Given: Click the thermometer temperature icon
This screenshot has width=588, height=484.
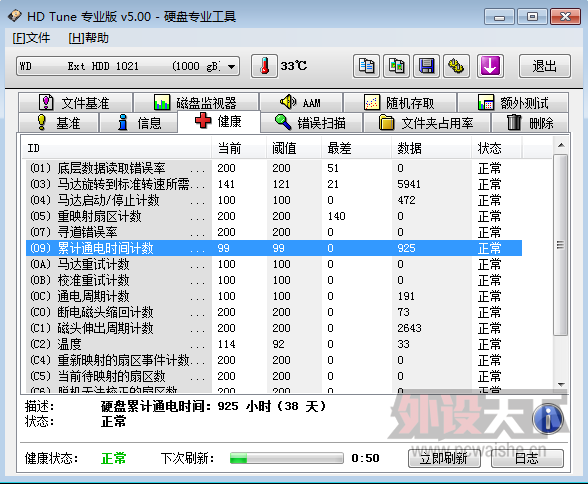Looking at the screenshot, I should click(264, 66).
